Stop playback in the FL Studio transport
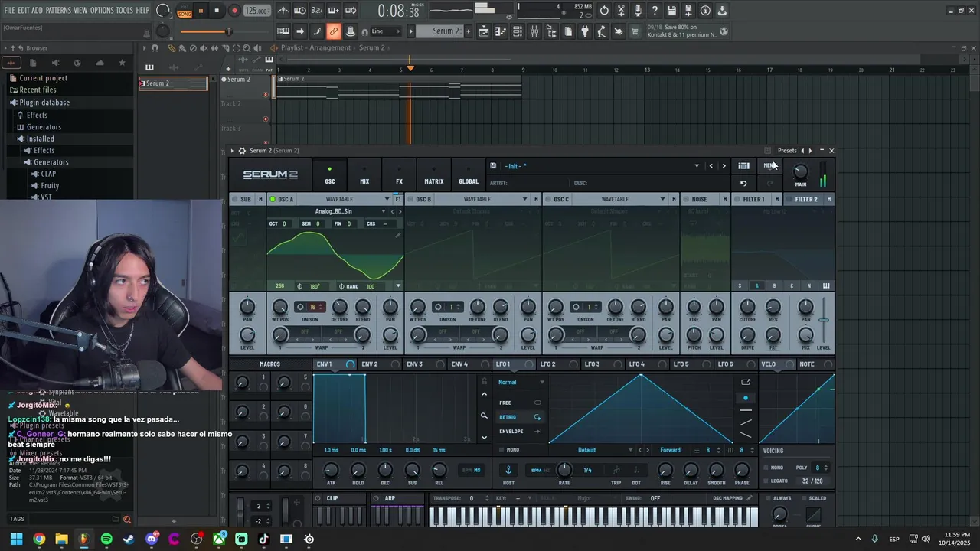Screen dimensions: 980x551 click(x=217, y=11)
